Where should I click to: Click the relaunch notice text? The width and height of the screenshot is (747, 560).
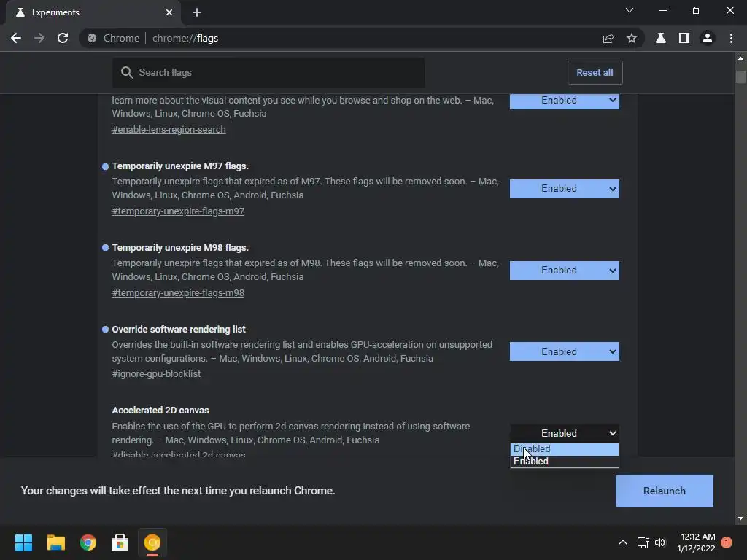pyautogui.click(x=178, y=491)
